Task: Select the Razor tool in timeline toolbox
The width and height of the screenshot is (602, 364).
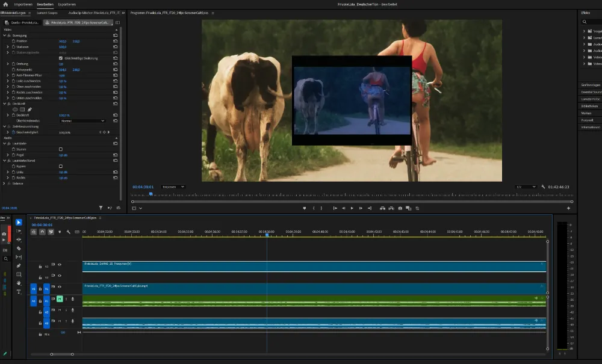Action: [19, 248]
